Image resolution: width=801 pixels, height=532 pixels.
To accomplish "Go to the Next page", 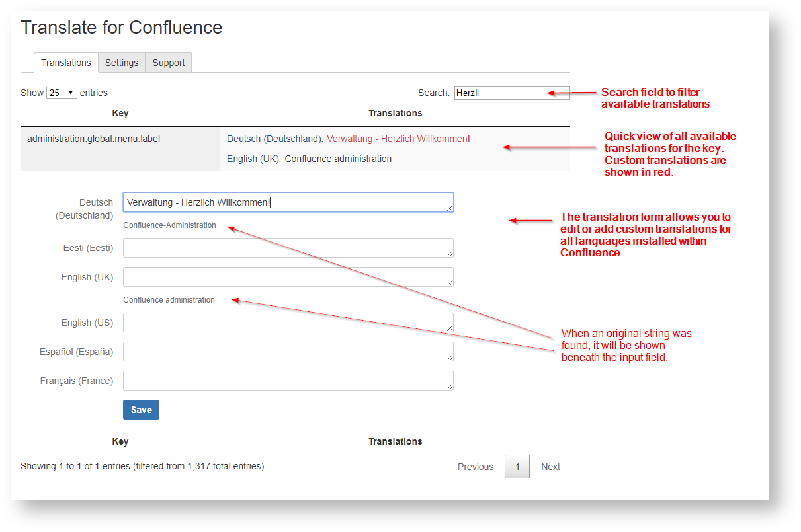I will (x=550, y=467).
